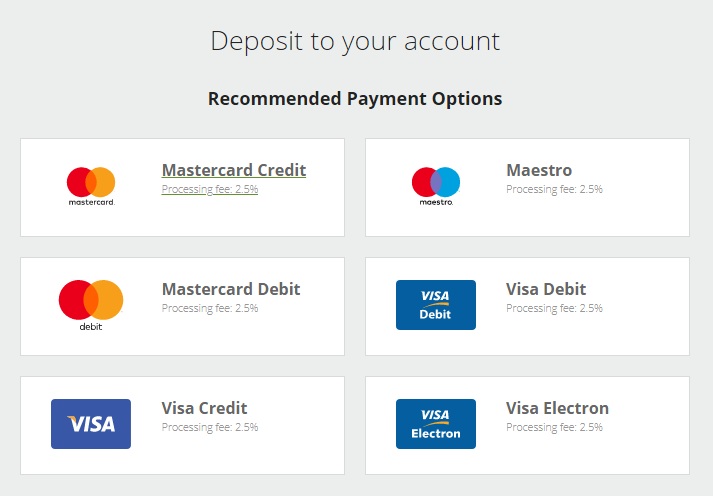713x496 pixels.
Task: Click the Visa Electron logo icon
Action: pos(436,424)
